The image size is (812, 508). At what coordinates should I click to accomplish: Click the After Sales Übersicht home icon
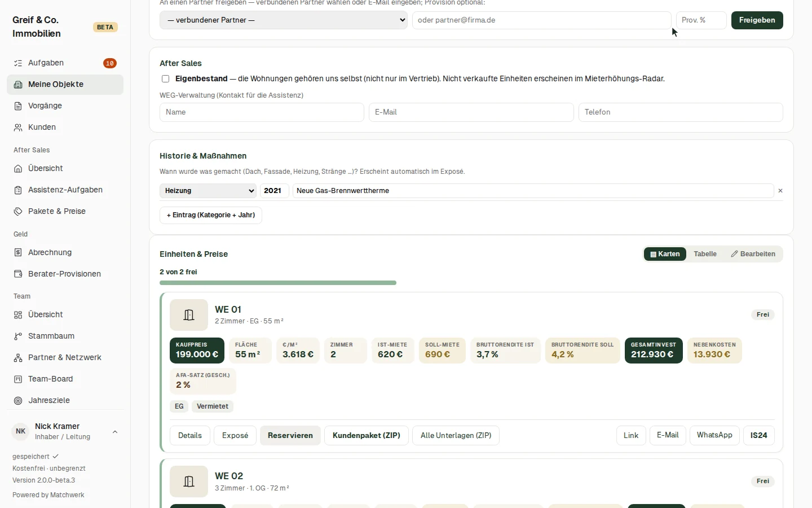click(x=18, y=169)
